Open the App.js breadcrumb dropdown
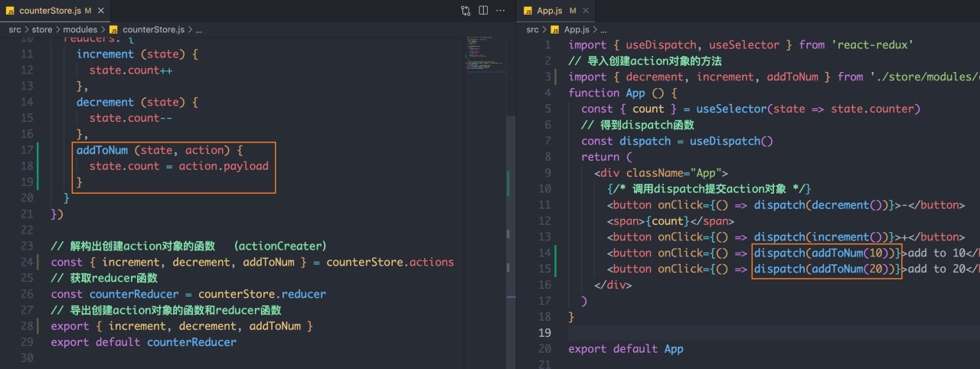The height and width of the screenshot is (369, 980). (575, 30)
